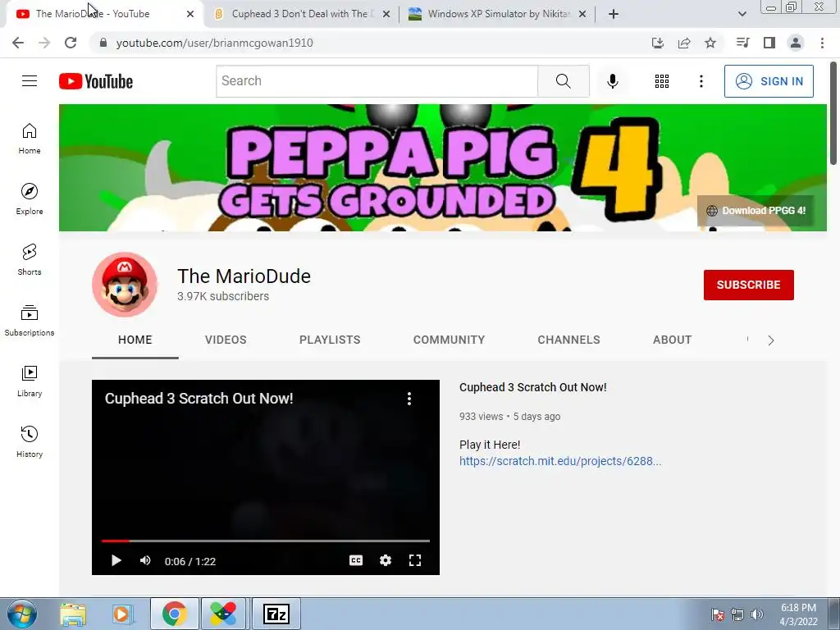Start voice search with the microphone
The width and height of the screenshot is (840, 630).
click(x=612, y=81)
